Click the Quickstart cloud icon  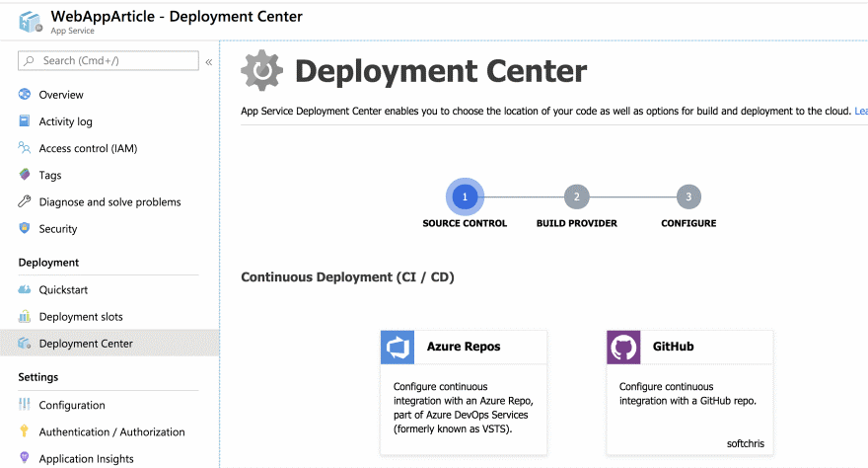pyautogui.click(x=25, y=290)
